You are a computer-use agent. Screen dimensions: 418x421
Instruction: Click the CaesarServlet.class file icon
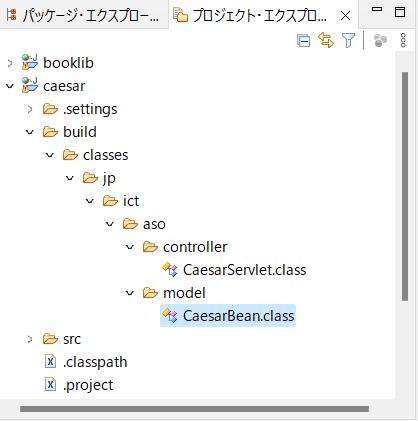click(170, 269)
